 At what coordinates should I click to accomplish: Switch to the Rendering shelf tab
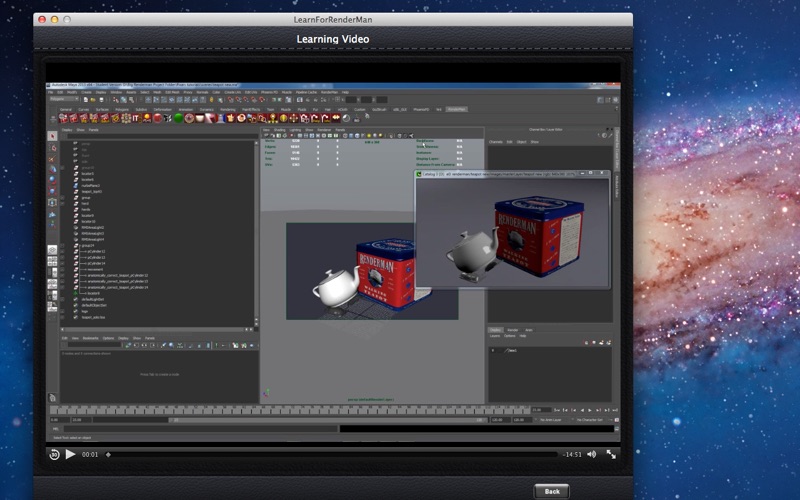point(228,110)
